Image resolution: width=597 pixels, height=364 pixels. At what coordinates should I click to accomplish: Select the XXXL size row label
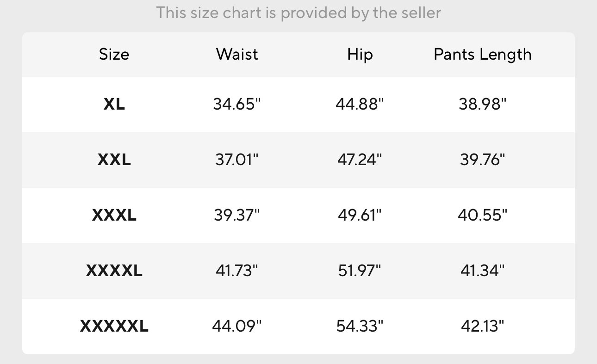pyautogui.click(x=114, y=216)
